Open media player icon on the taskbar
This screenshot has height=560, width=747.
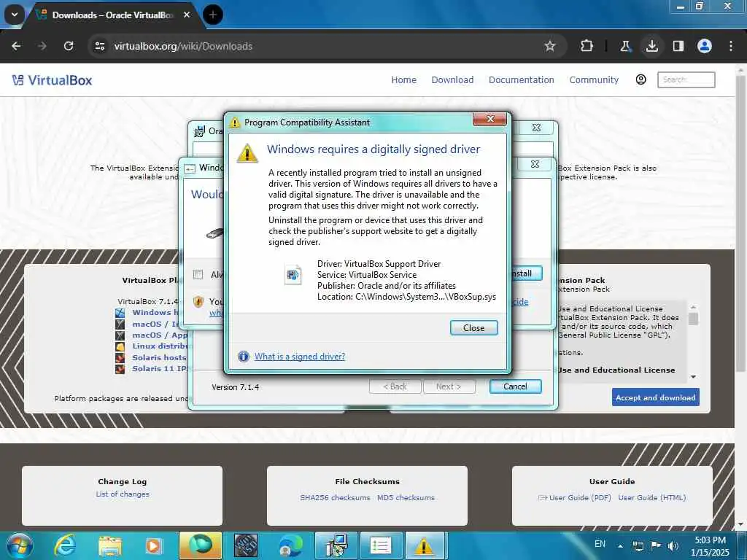[154, 545]
